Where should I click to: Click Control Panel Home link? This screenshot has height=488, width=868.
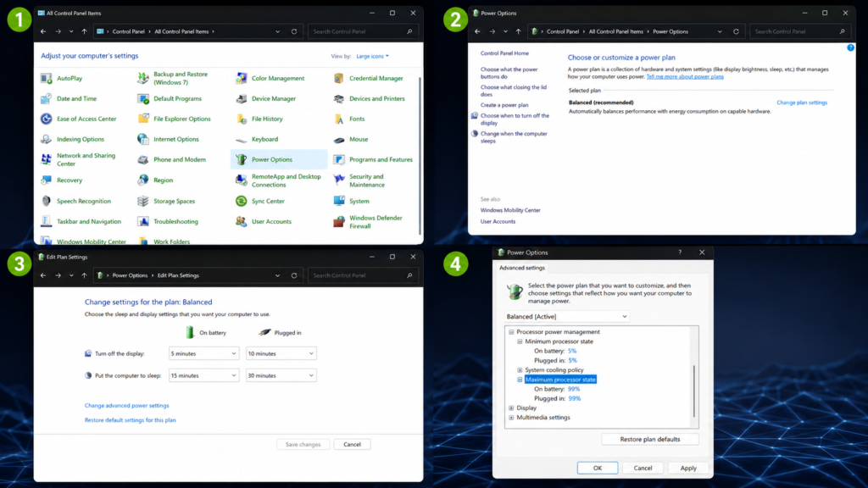pyautogui.click(x=504, y=53)
